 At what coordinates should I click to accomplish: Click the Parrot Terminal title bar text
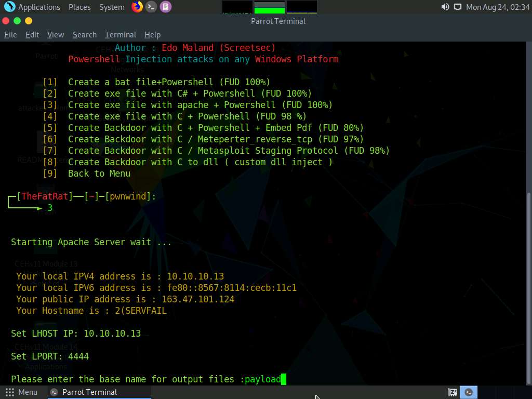[x=278, y=21]
